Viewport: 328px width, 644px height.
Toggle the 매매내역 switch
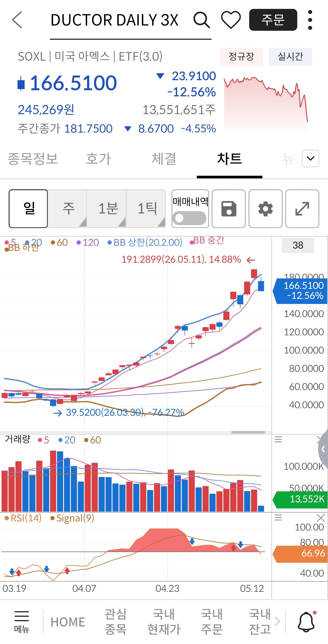point(190,218)
